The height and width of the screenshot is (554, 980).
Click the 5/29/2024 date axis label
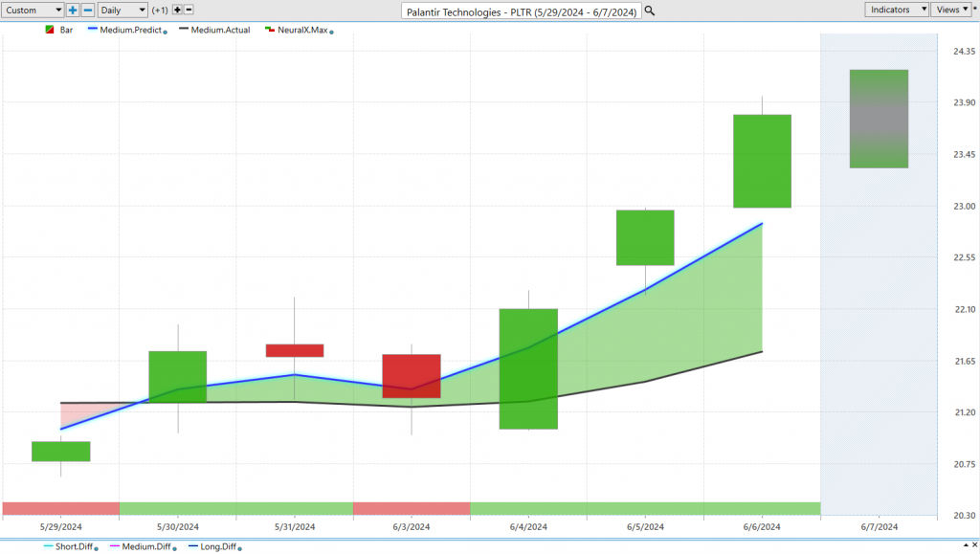pyautogui.click(x=60, y=526)
